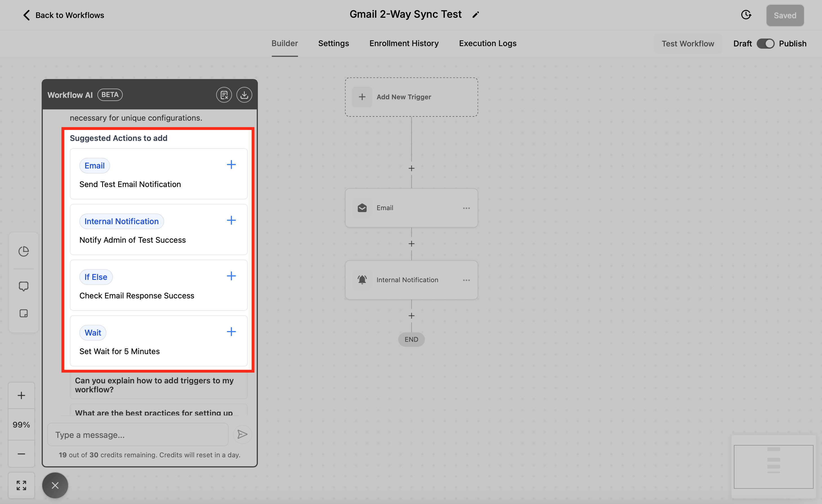Click the Type a message input field
The height and width of the screenshot is (504, 822).
[138, 435]
